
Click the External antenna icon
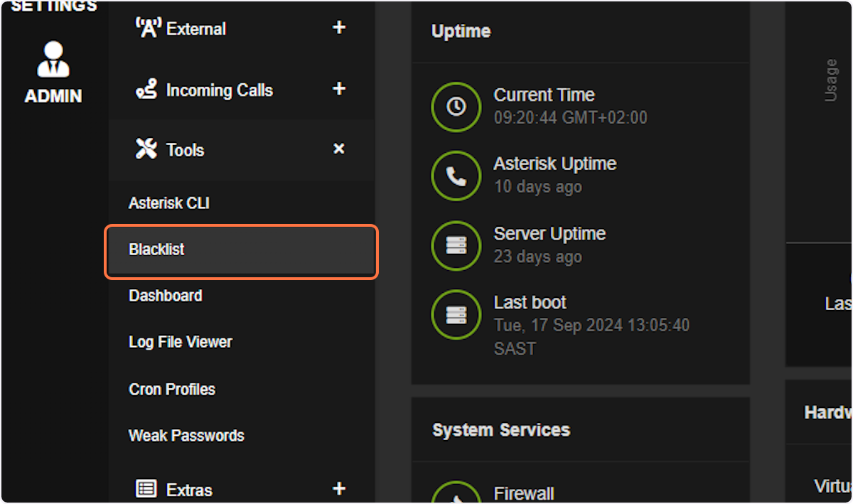tap(148, 28)
